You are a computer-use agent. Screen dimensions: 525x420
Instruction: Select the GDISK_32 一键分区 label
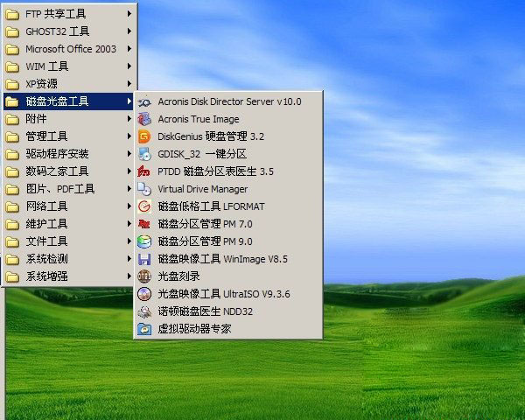coord(202,154)
